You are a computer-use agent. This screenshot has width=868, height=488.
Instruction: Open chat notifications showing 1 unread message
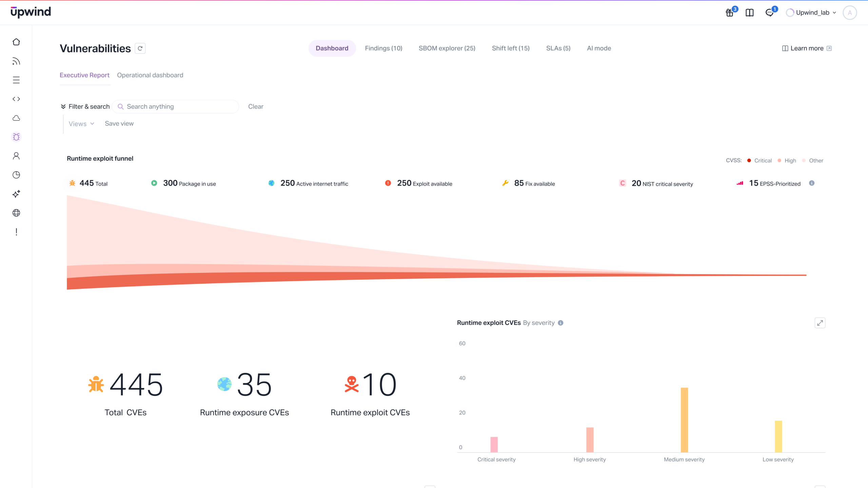(x=770, y=13)
